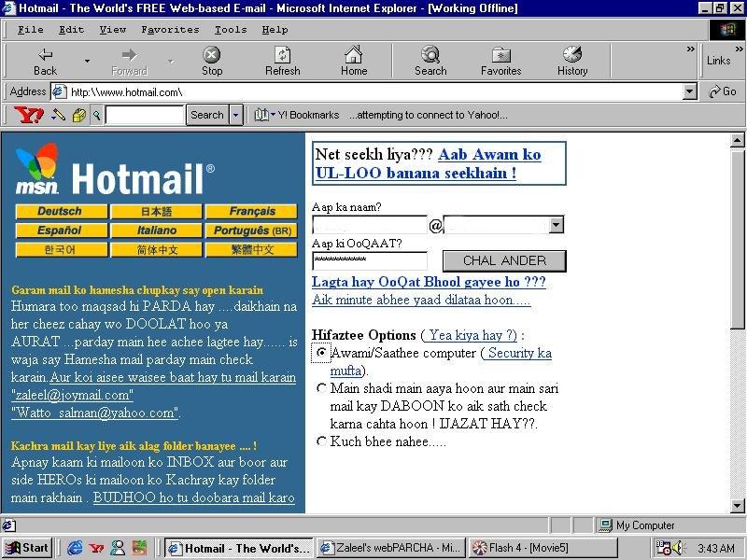The height and width of the screenshot is (560, 747).
Task: Open the Forward button dropdown arrow
Action: 171,61
